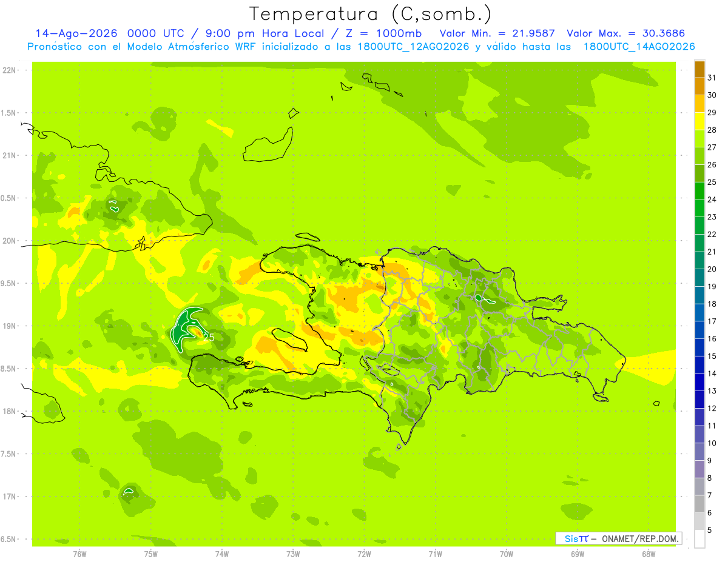Click the '21' color scale label
Screen dimensions: 728x562
tap(712, 252)
